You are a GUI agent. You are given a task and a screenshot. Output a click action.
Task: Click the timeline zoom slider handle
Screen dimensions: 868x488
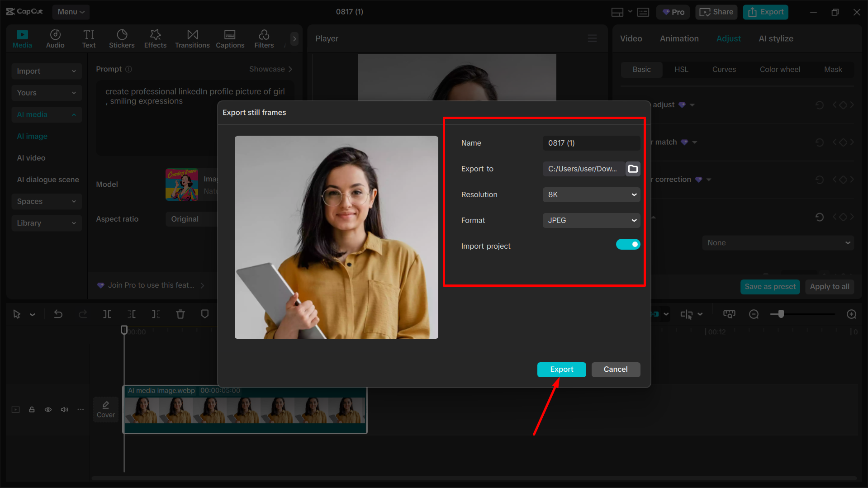tap(781, 314)
